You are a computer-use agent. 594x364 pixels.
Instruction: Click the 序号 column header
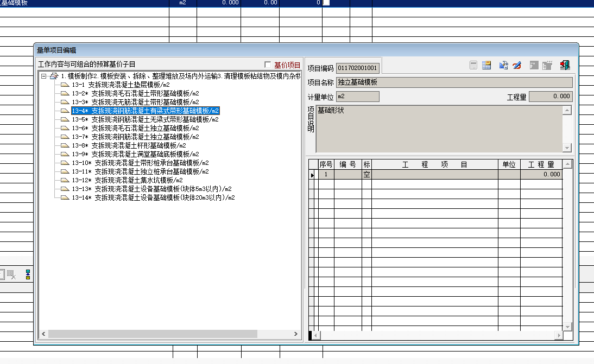point(326,164)
